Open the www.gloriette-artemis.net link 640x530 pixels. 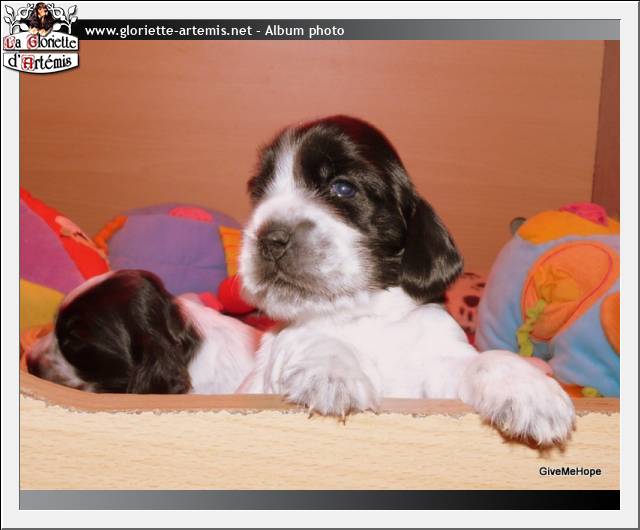tap(167, 31)
